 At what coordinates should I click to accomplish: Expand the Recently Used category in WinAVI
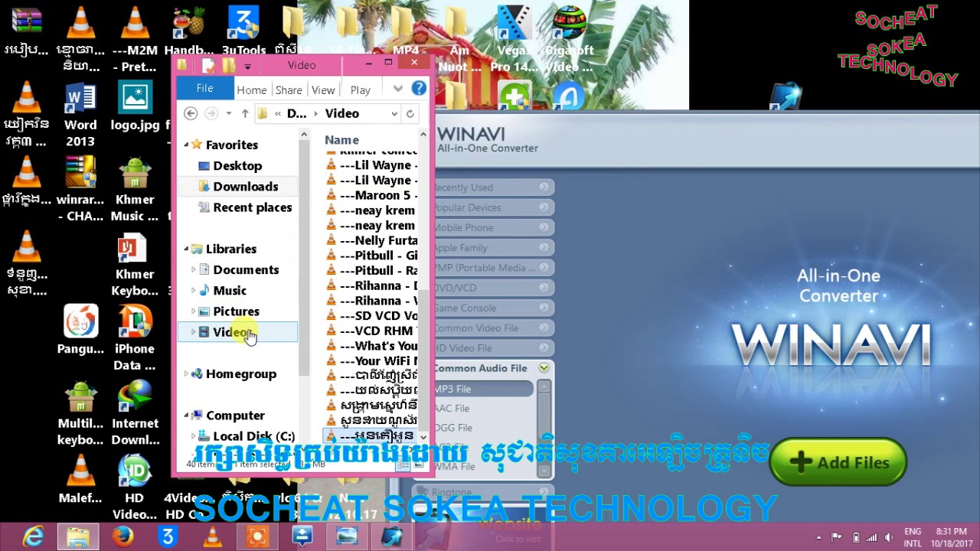click(544, 187)
